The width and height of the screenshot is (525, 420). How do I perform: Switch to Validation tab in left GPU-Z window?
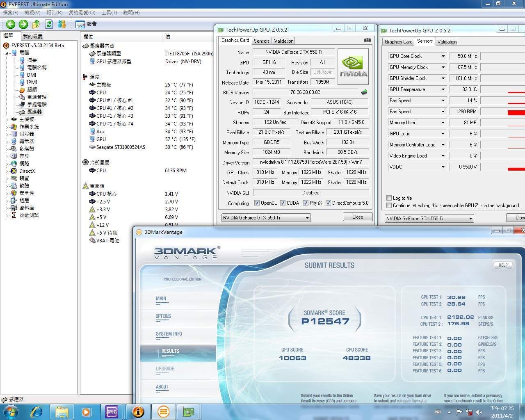[284, 41]
